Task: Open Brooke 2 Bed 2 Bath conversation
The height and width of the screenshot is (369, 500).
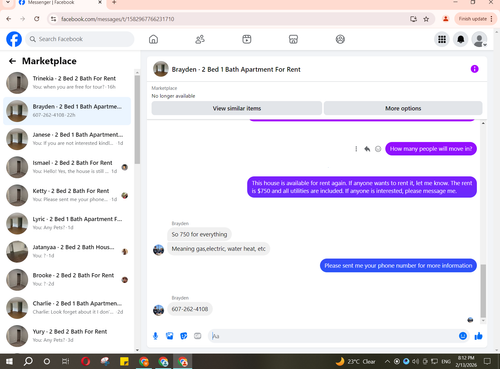Action: coord(67,280)
